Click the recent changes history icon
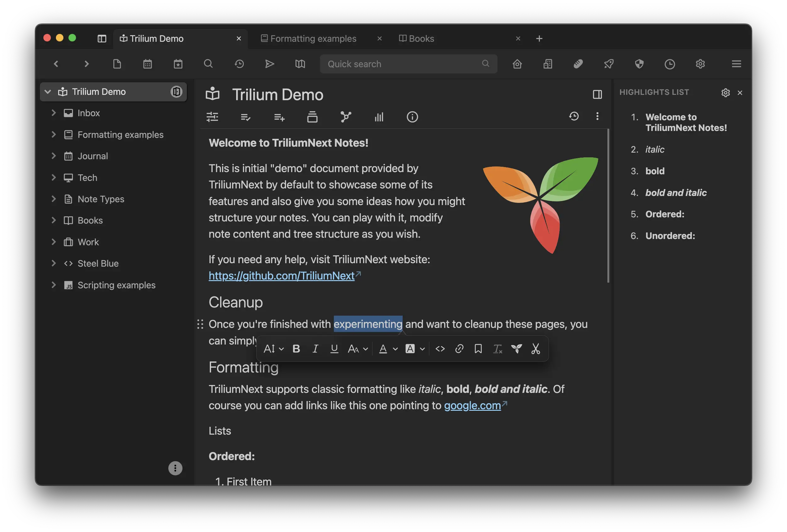This screenshot has width=787, height=532. pyautogui.click(x=239, y=64)
